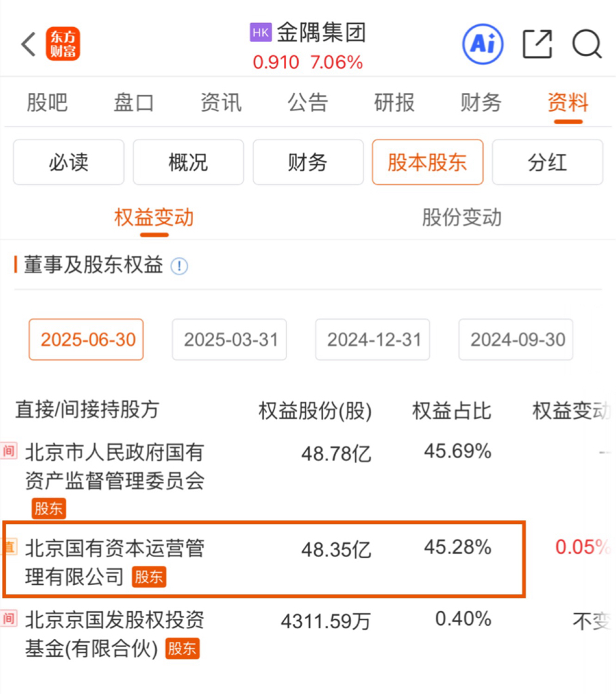Tap the HK market badge
This screenshot has width=616, height=694.
pyautogui.click(x=261, y=33)
